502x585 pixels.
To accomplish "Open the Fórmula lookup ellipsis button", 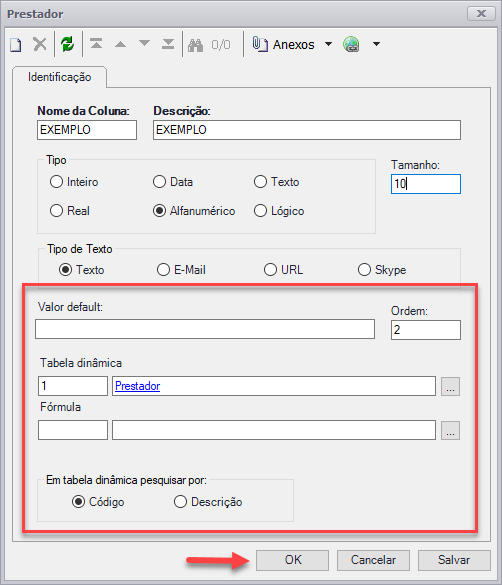I will (451, 431).
